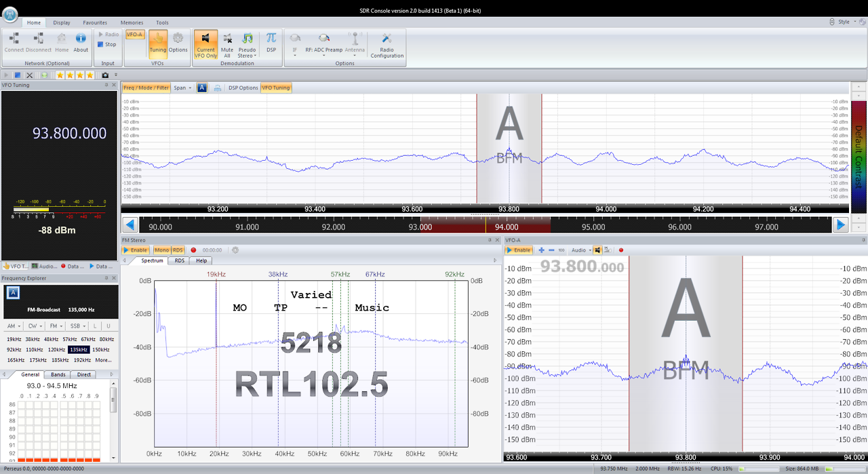The width and height of the screenshot is (868, 474).
Task: Switch to Direct tab in Frequency Explorer
Action: tap(84, 374)
